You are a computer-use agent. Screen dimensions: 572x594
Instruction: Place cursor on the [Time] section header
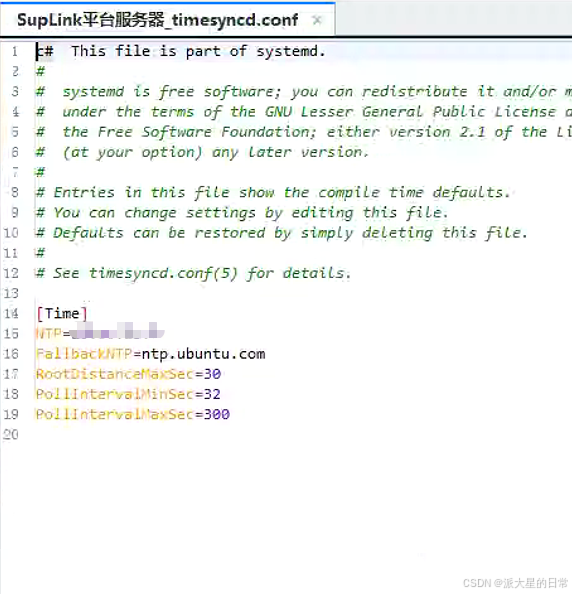[62, 314]
